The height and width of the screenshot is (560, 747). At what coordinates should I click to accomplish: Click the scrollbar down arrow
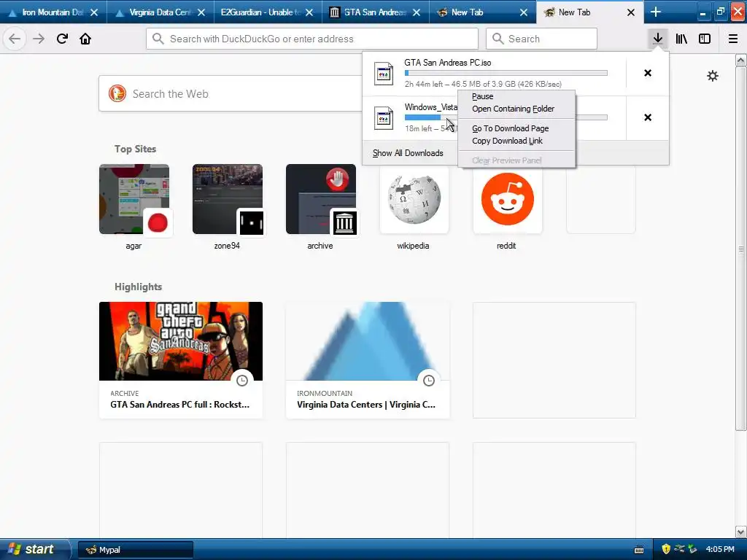740,532
